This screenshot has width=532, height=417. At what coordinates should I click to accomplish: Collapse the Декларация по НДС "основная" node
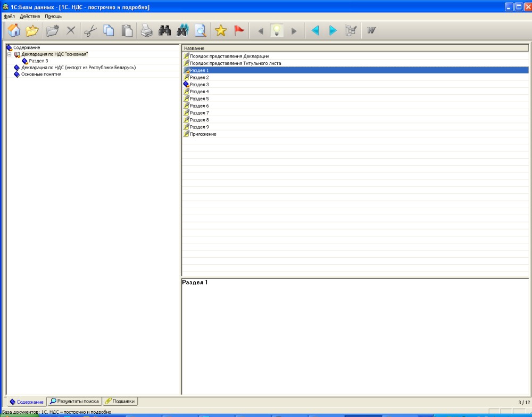click(x=10, y=54)
